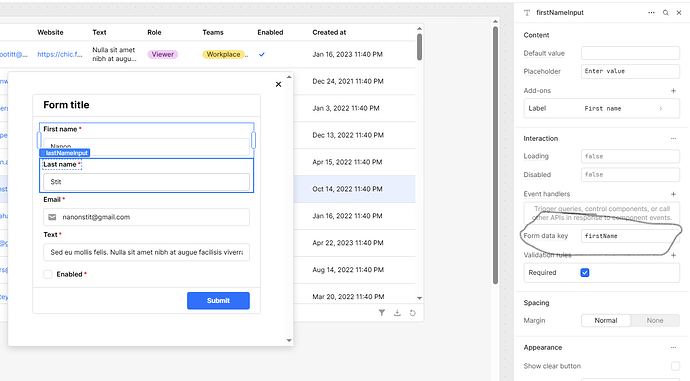Screen dimensions: 690x381
Task: Open the inspector's three-dot more menu
Action: point(651,13)
